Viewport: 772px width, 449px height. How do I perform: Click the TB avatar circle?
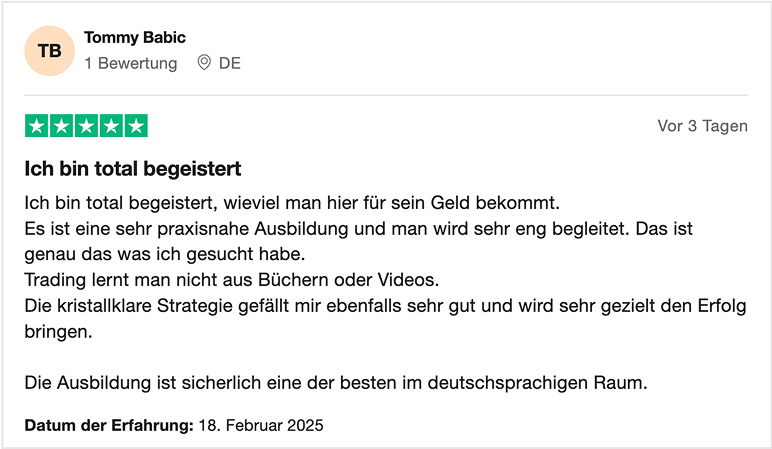click(x=49, y=50)
